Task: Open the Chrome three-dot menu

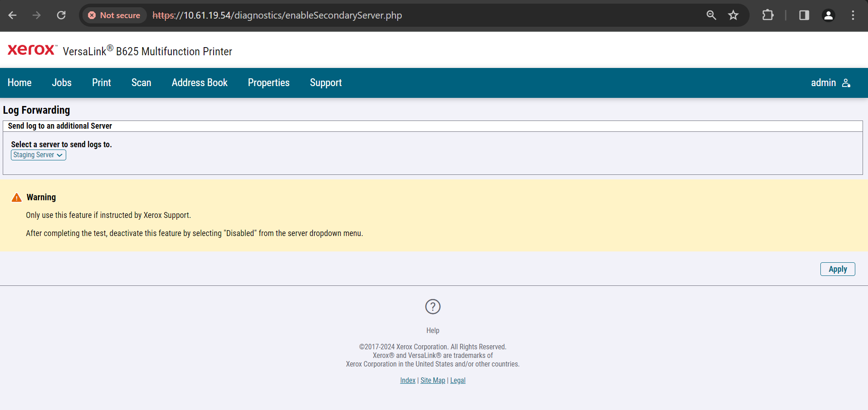Action: click(x=853, y=15)
